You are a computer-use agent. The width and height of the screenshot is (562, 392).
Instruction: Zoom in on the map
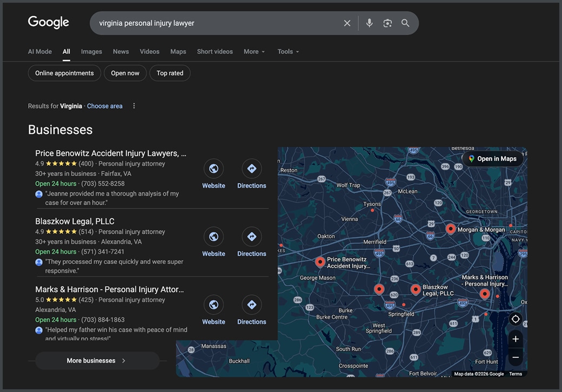(516, 339)
